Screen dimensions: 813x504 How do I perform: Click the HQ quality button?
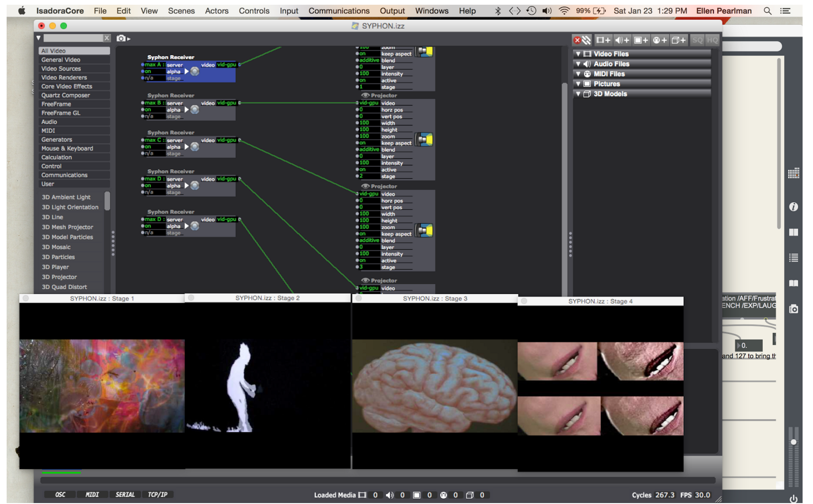[712, 40]
